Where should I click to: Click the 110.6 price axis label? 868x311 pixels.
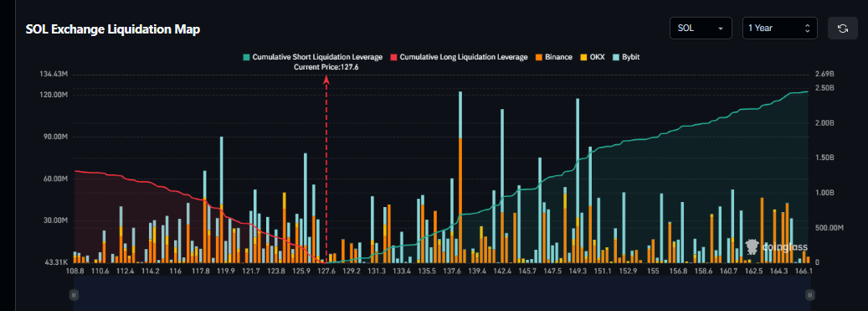click(x=100, y=271)
